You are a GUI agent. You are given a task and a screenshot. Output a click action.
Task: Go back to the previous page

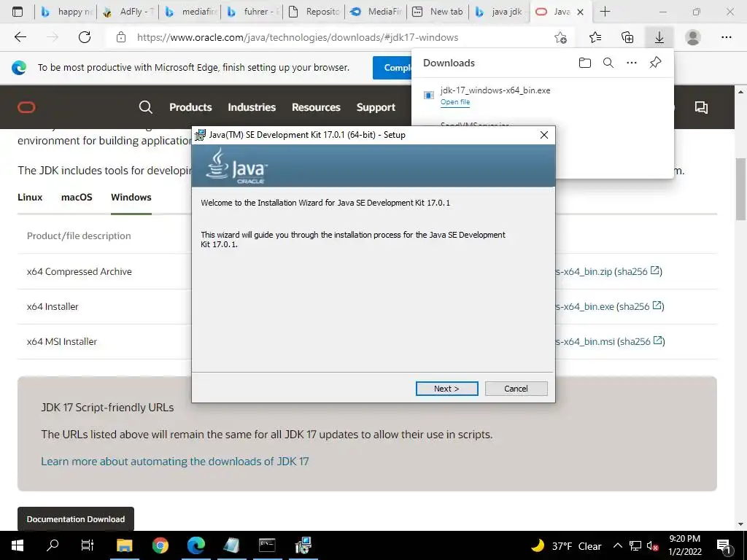(20, 37)
